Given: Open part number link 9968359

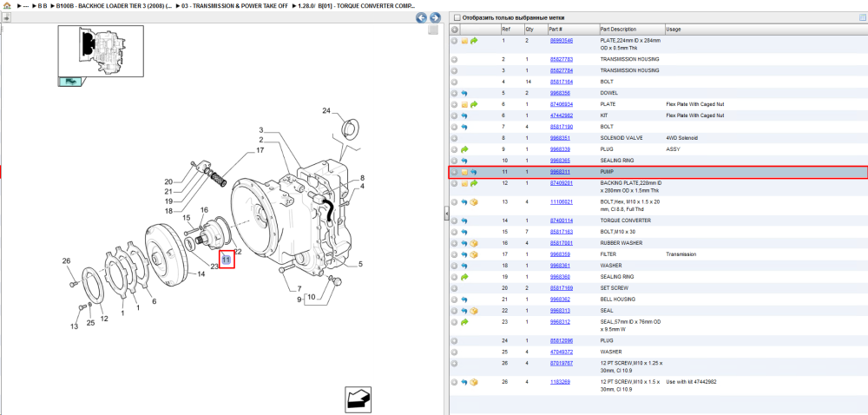Looking at the screenshot, I should (x=560, y=254).
